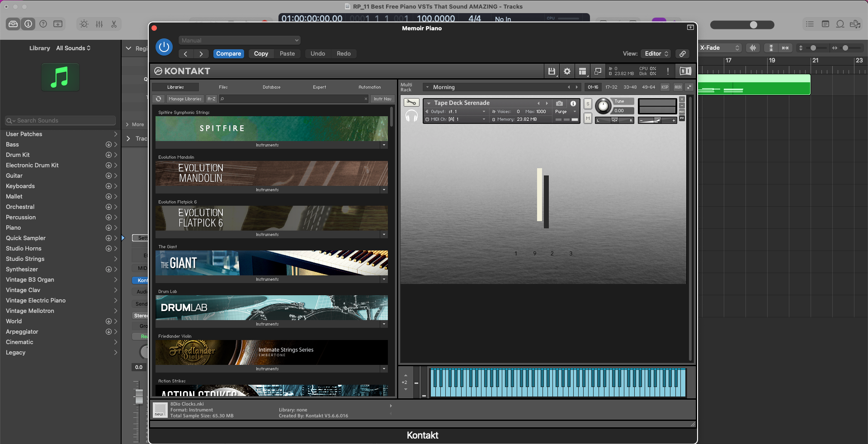Adjust the instrument Tune knob
Viewport: 868px width, 444px height.
pyautogui.click(x=603, y=106)
